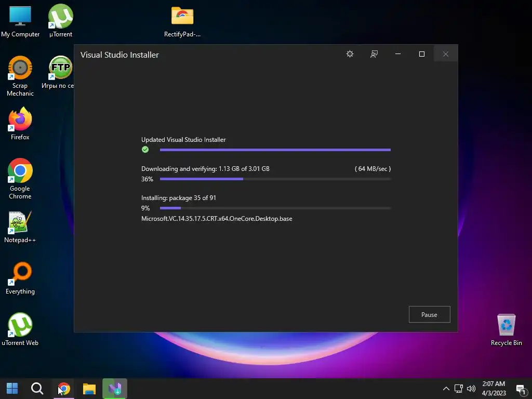The image size is (532, 399).
Task: Click the feedback icon in installer title bar
Action: (x=374, y=54)
